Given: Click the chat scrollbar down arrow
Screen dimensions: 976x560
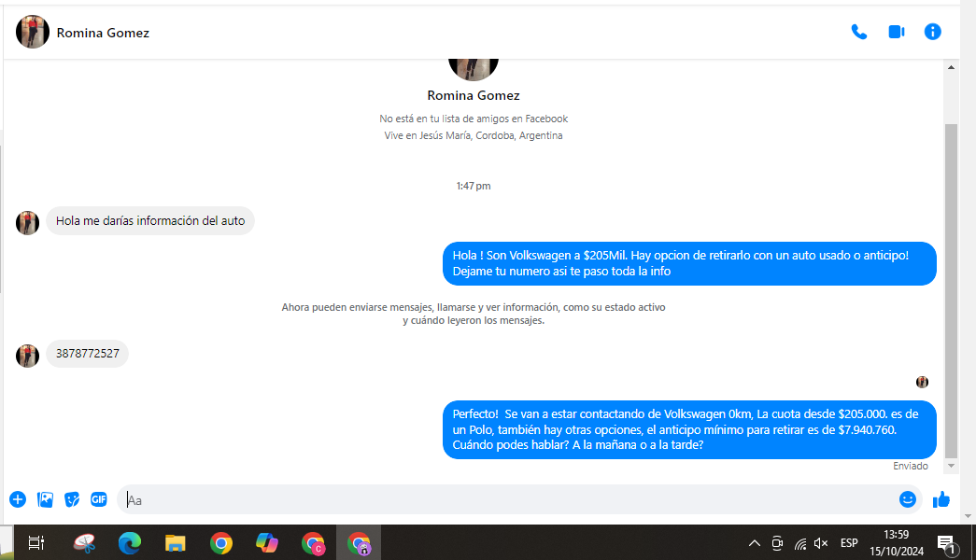Looking at the screenshot, I should 951,466.
